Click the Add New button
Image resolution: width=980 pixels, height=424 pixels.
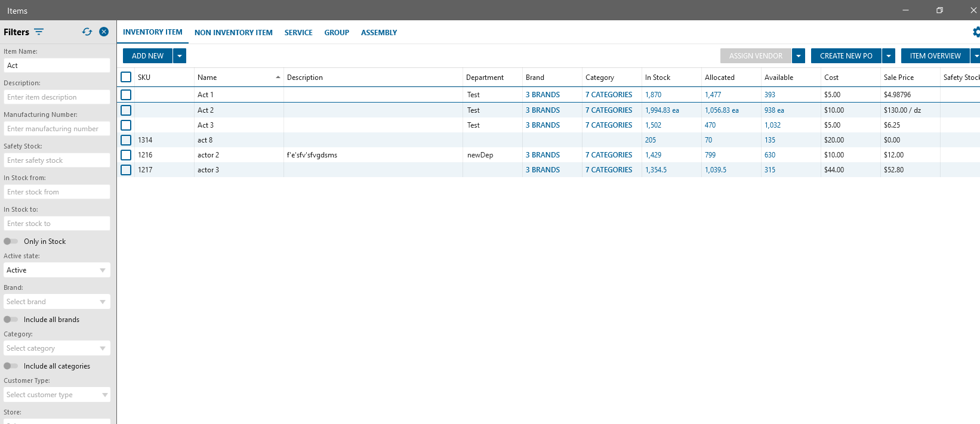click(x=147, y=56)
